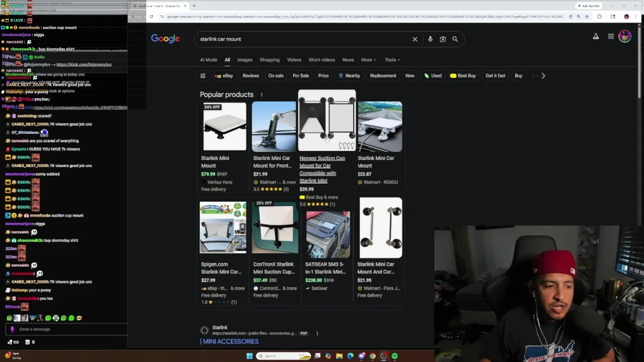644x362 pixels.
Task: Open Spotify from the taskbar
Action: [394, 356]
